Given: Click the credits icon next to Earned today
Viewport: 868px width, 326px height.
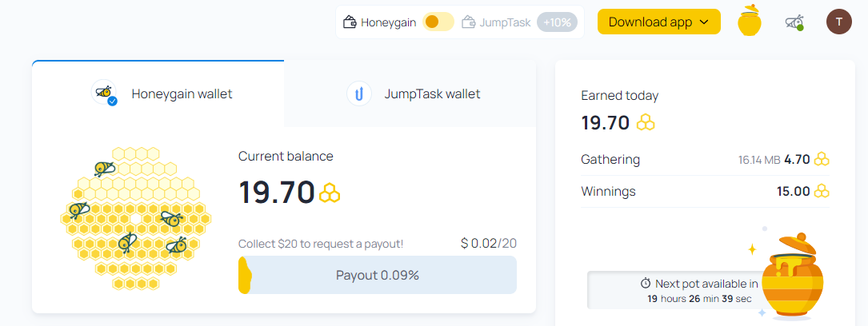Looking at the screenshot, I should [x=646, y=122].
